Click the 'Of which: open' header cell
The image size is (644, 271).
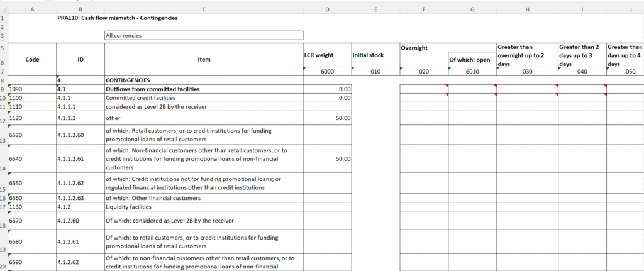click(x=472, y=60)
